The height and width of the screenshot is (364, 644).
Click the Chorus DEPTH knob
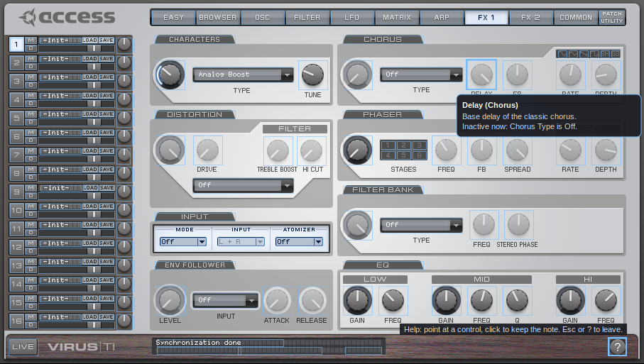click(x=606, y=75)
